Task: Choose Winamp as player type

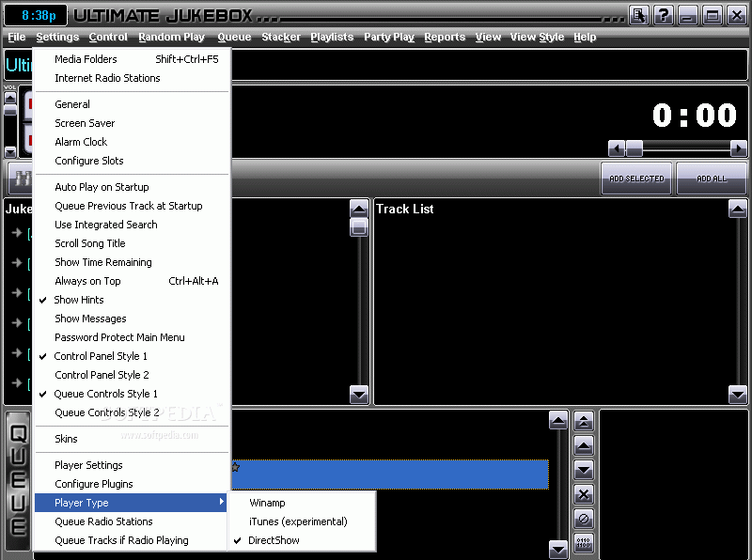Action: (267, 503)
